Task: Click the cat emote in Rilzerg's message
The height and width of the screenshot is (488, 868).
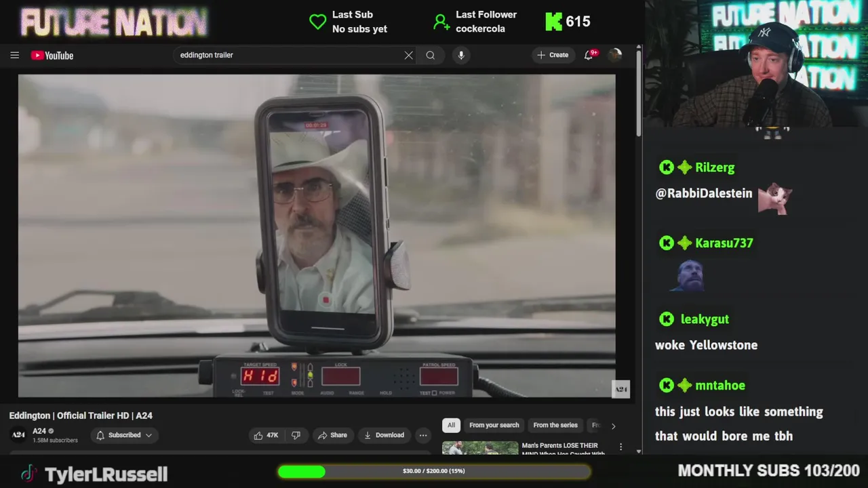Action: pos(774,198)
